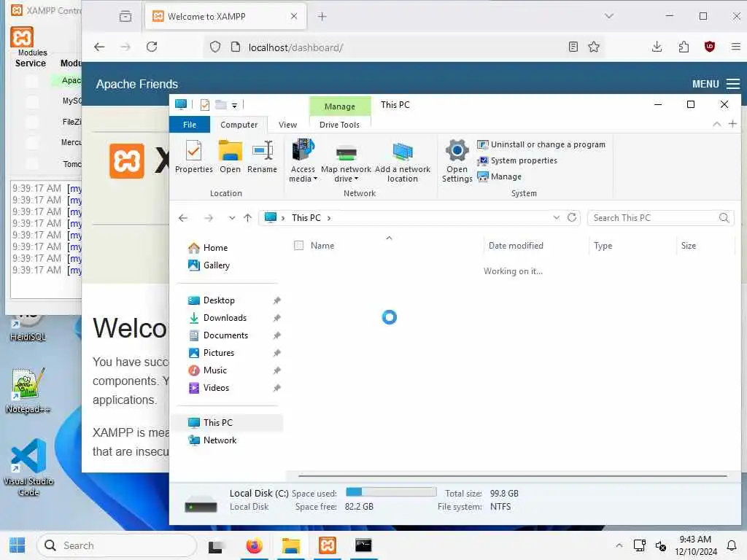The width and height of the screenshot is (747, 560).
Task: Click the Local Disk C space used bar
Action: (391, 492)
